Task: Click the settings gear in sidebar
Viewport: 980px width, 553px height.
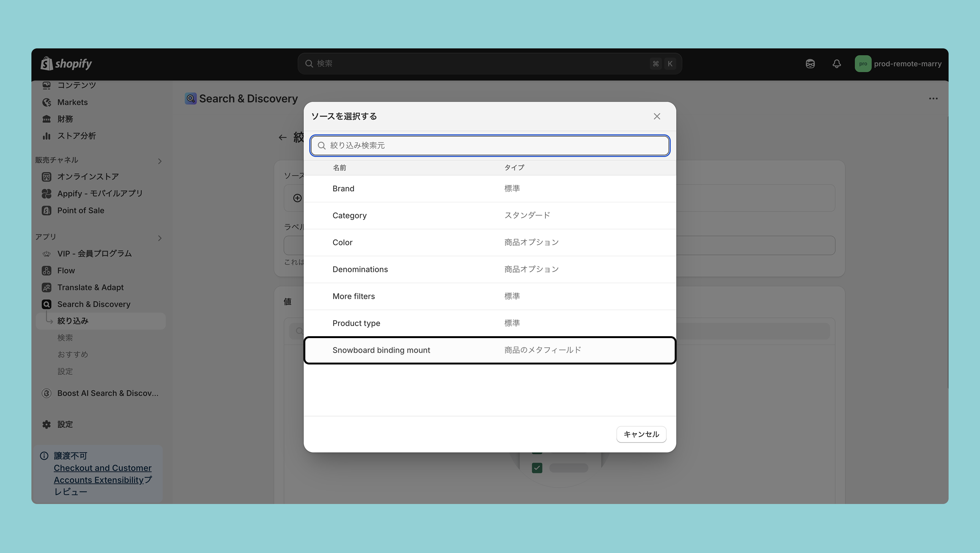Action: click(47, 424)
